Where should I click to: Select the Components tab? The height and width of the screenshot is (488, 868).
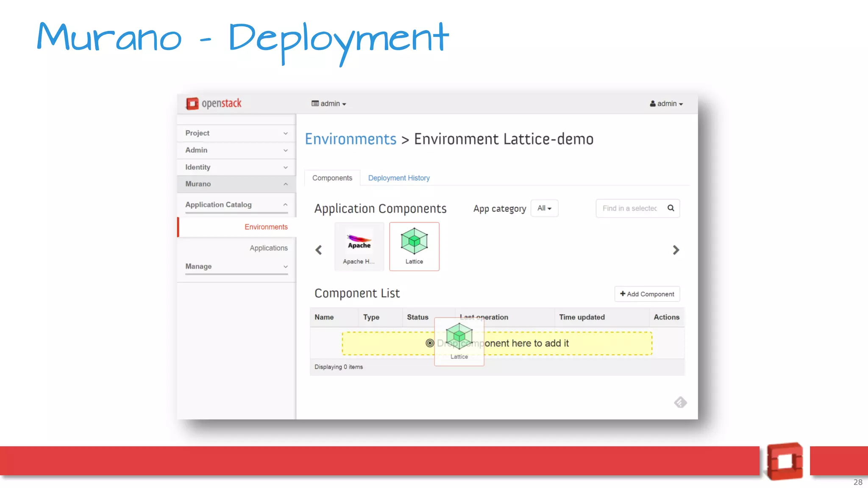[332, 178]
